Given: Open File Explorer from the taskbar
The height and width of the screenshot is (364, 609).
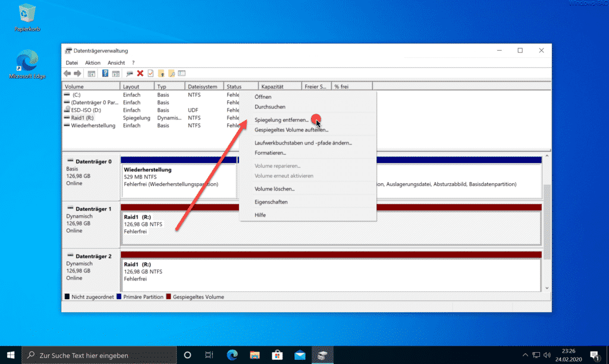Looking at the screenshot, I should point(255,355).
